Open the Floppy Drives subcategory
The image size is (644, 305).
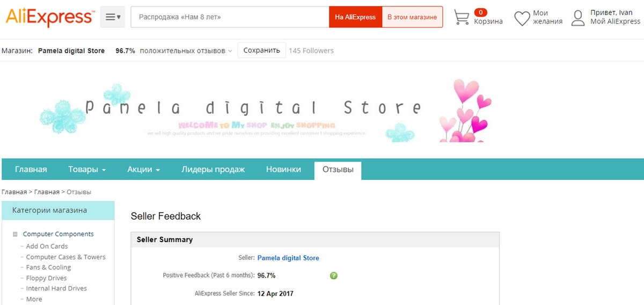click(46, 278)
